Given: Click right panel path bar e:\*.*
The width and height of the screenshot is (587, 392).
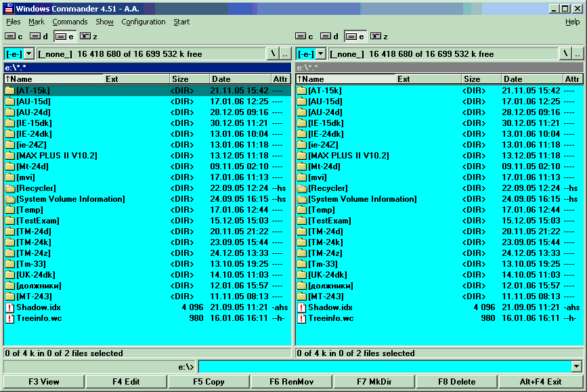Looking at the screenshot, I should [439, 68].
